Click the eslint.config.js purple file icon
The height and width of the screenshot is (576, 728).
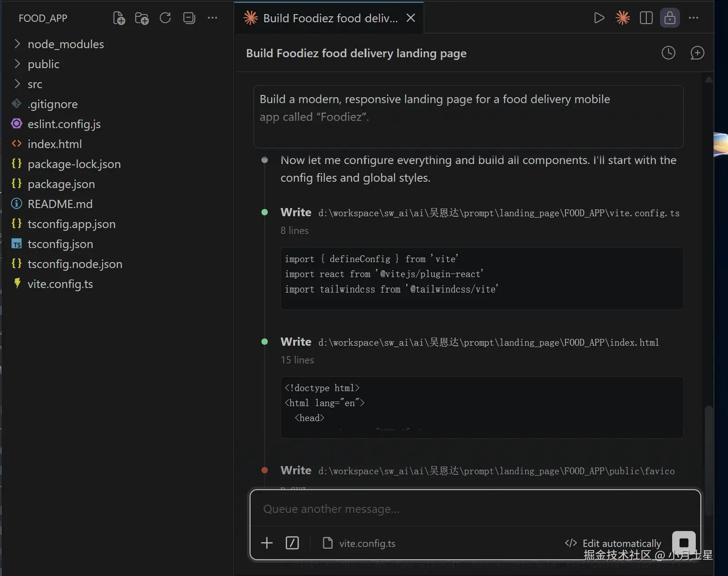pyautogui.click(x=17, y=124)
